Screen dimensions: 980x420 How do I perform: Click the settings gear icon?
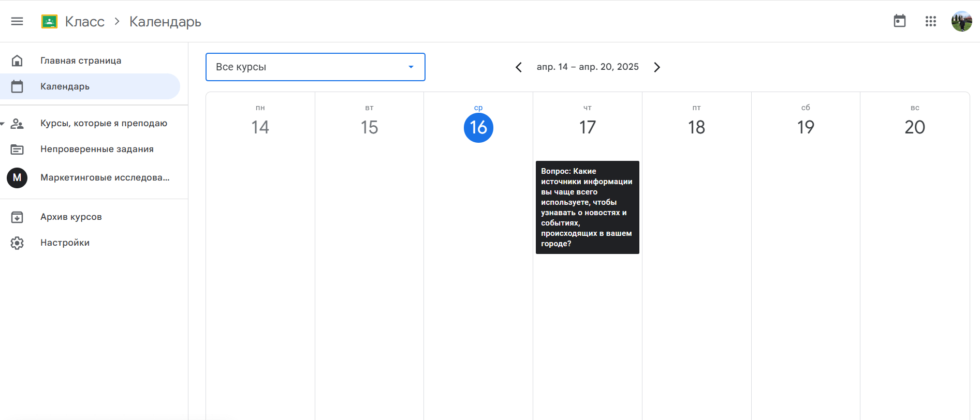click(17, 243)
